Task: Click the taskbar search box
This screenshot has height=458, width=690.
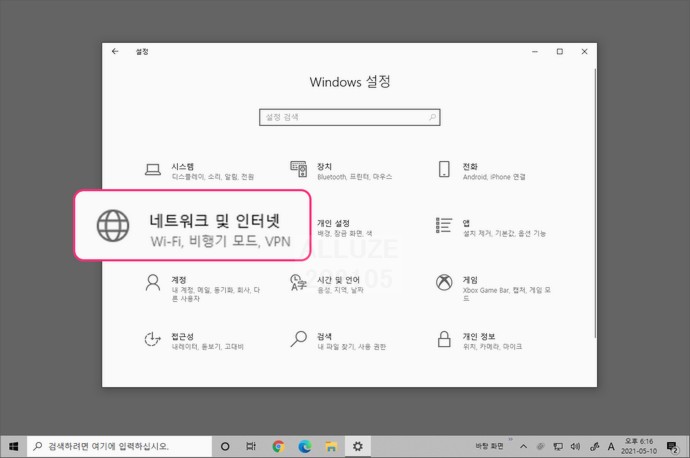Action: coord(119,447)
